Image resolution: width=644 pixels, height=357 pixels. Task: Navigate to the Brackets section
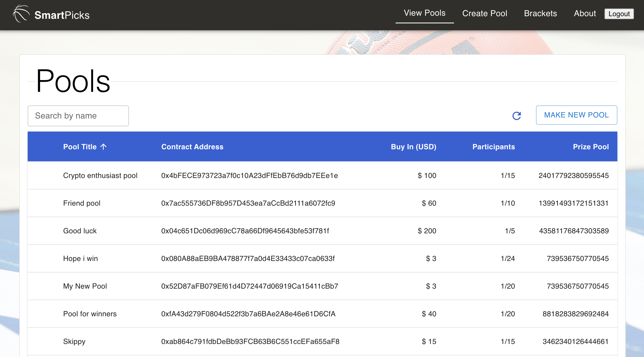540,13
